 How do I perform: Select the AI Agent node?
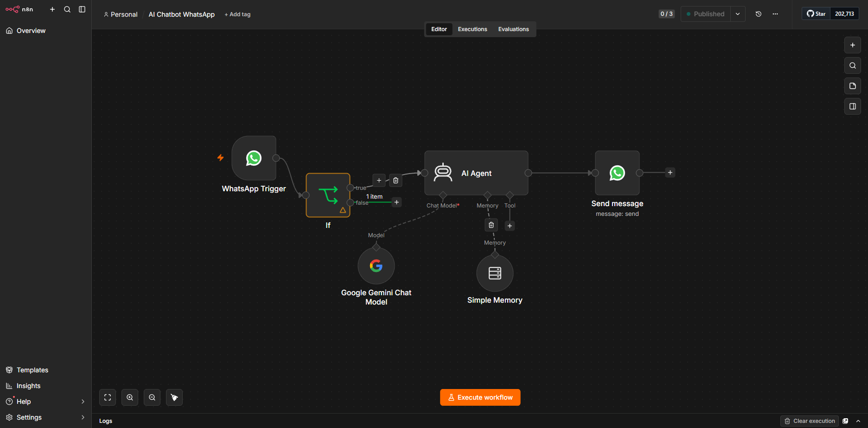(x=476, y=173)
